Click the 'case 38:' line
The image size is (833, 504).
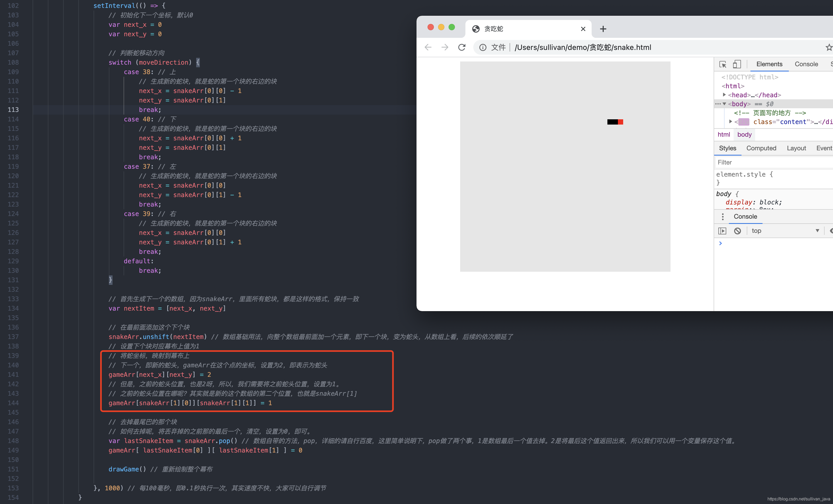150,72
